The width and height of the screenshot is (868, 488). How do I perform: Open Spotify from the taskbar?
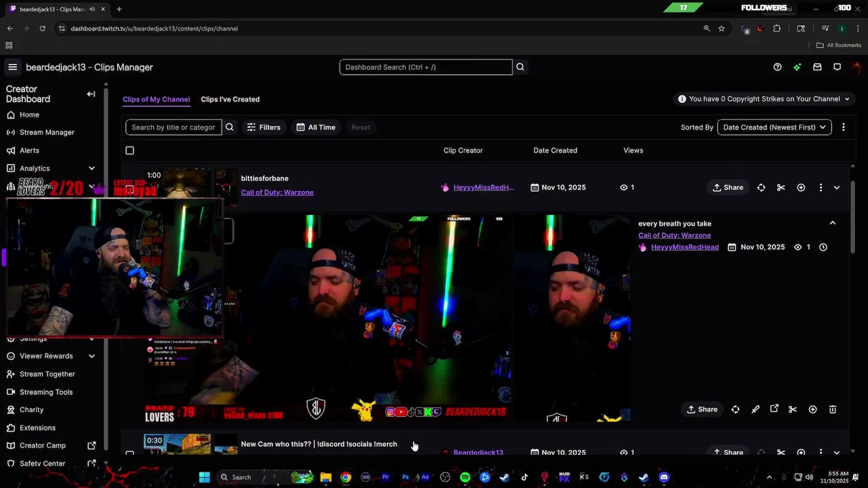465,477
